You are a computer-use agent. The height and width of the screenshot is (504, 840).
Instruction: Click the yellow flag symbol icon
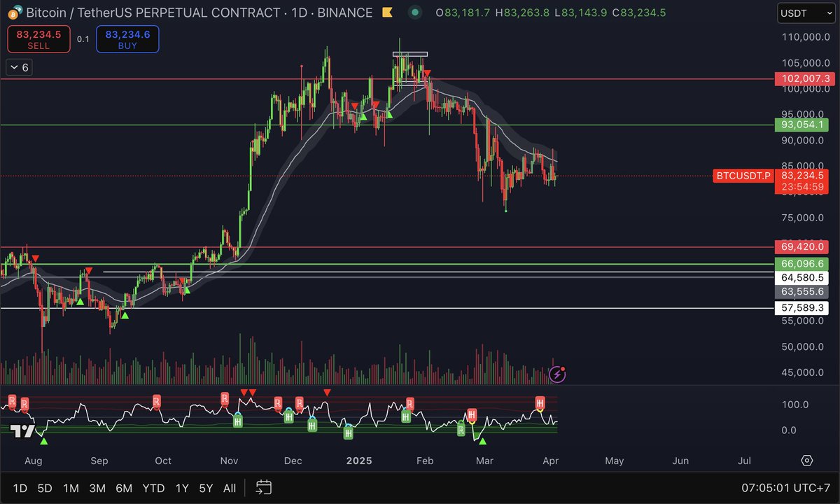[386, 13]
